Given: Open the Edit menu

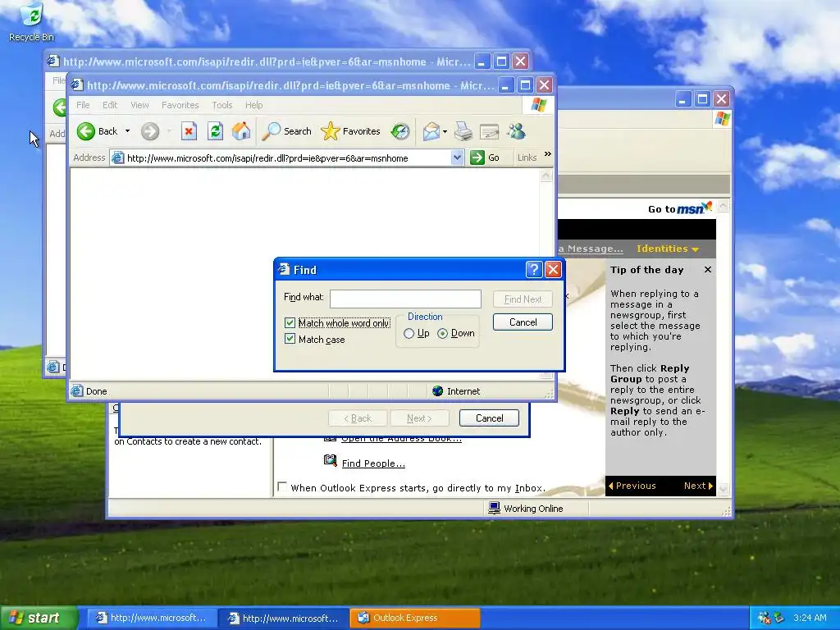Looking at the screenshot, I should [x=110, y=105].
